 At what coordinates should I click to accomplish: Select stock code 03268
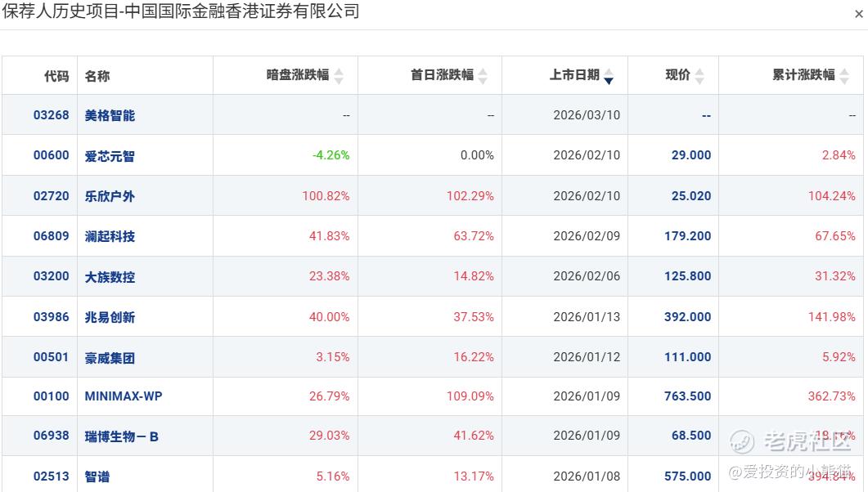[x=51, y=115]
